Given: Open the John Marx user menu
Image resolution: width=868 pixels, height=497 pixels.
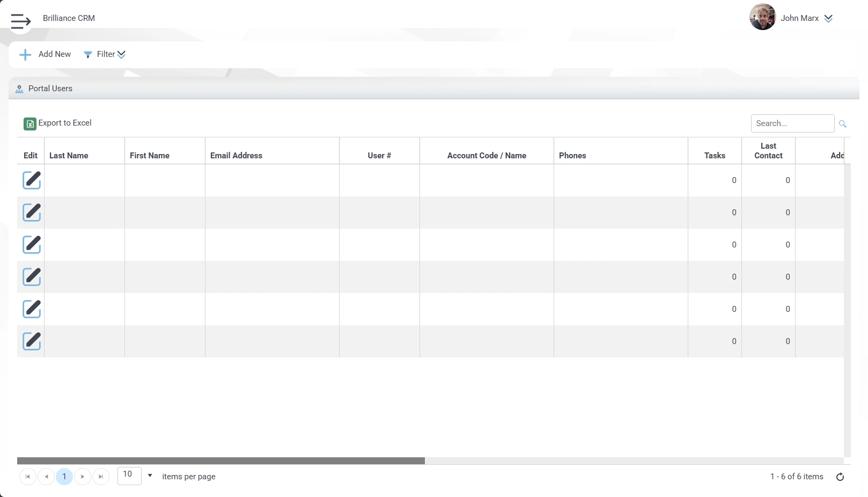Looking at the screenshot, I should (828, 18).
